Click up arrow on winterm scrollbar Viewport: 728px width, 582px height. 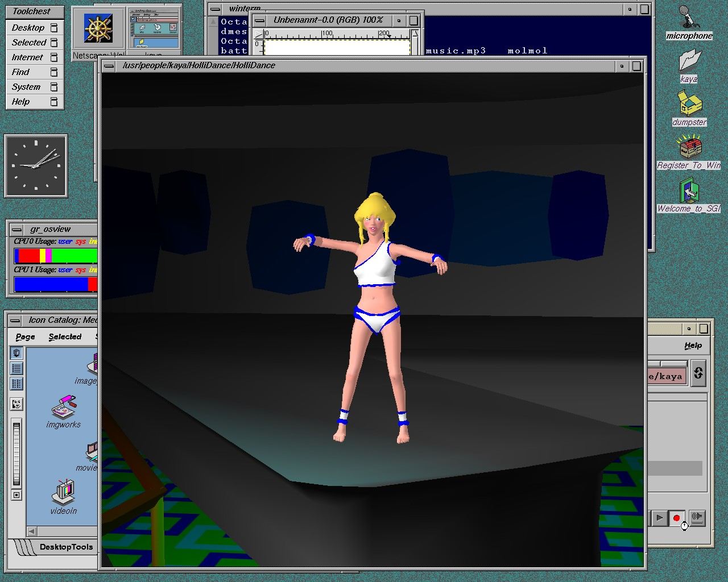213,22
